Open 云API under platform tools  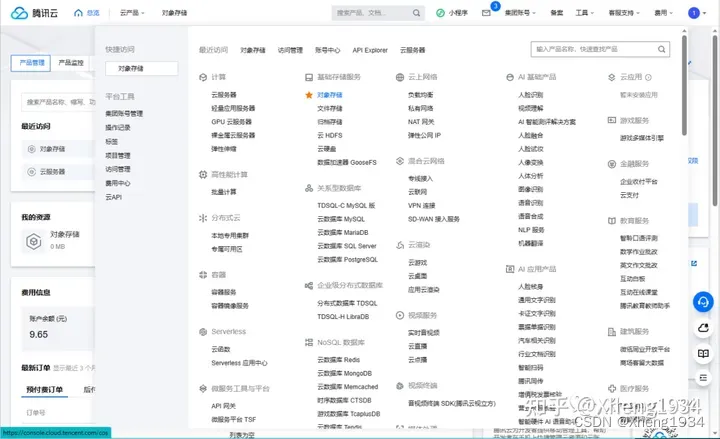point(113,197)
